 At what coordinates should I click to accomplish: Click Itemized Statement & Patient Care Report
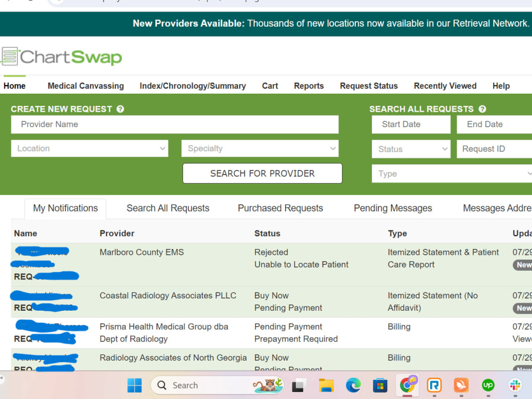click(x=443, y=259)
